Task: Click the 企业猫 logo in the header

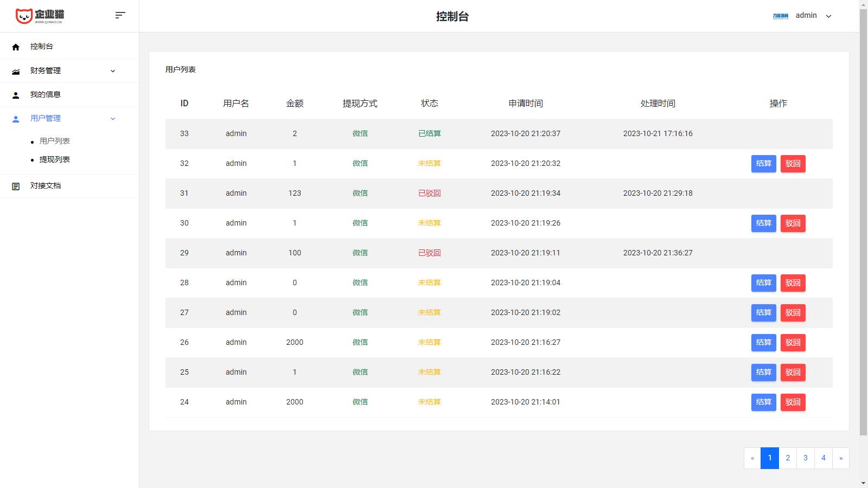Action: point(40,16)
